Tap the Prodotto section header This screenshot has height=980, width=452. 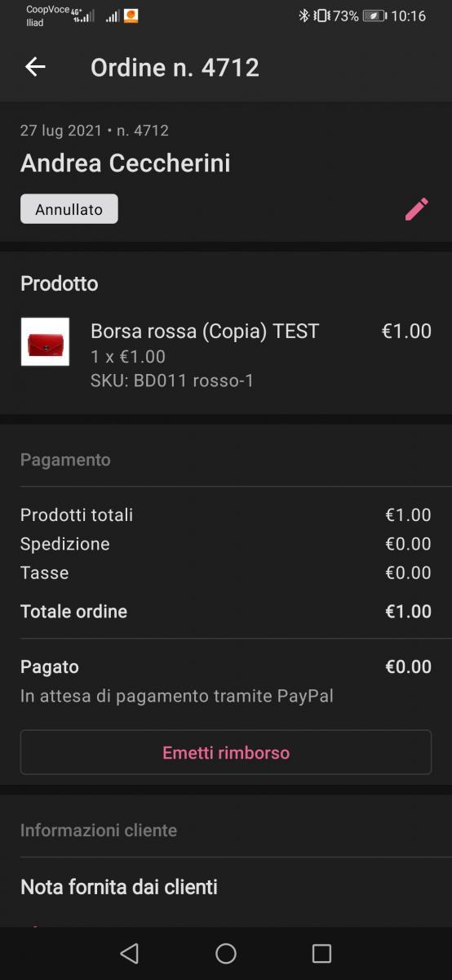[59, 283]
